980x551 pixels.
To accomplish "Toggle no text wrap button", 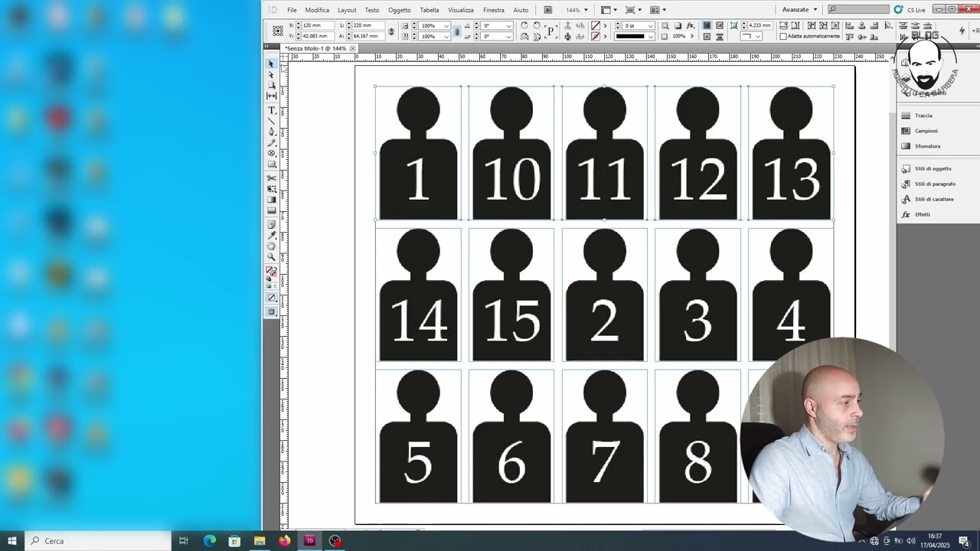I will coord(707,25).
